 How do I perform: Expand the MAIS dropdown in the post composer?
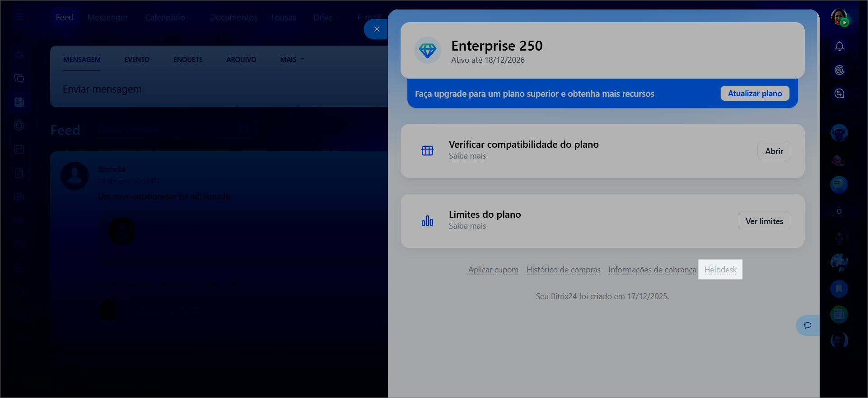coord(292,60)
